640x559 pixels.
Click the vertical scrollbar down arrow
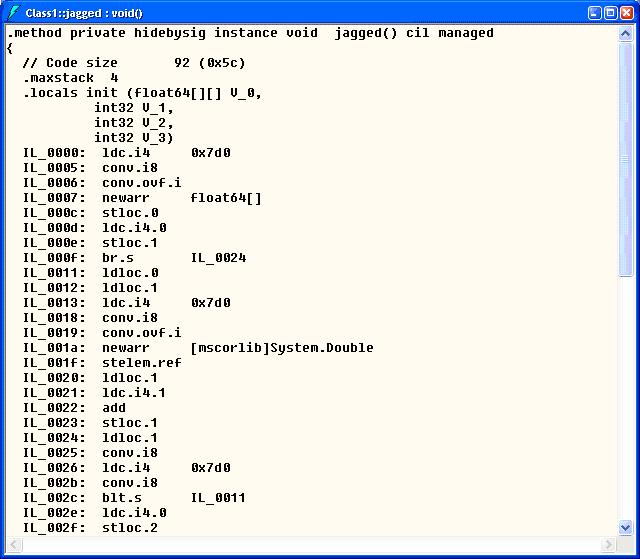point(625,528)
